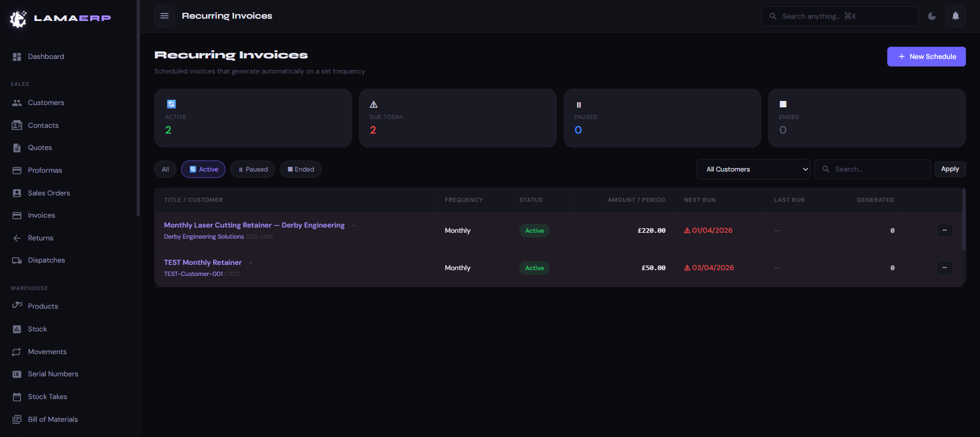Click the Products icon in Warehouse
This screenshot has width=980, height=437.
click(x=17, y=306)
